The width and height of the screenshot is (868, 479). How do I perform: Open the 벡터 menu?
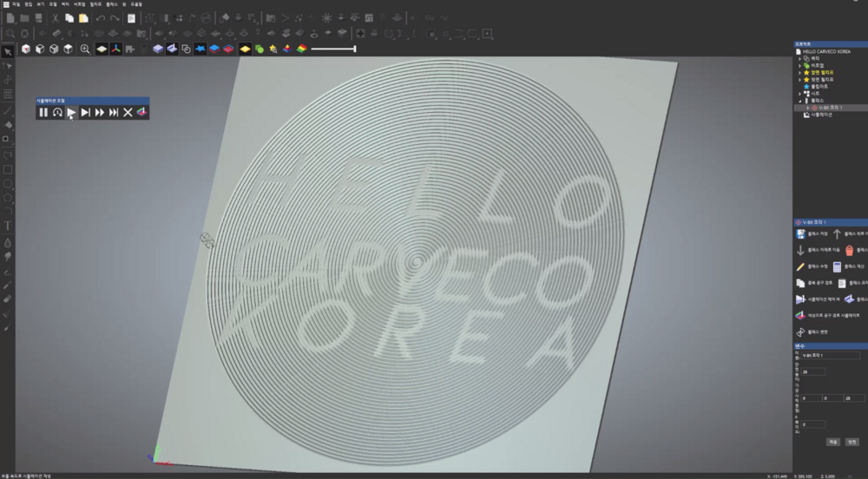pos(65,3)
